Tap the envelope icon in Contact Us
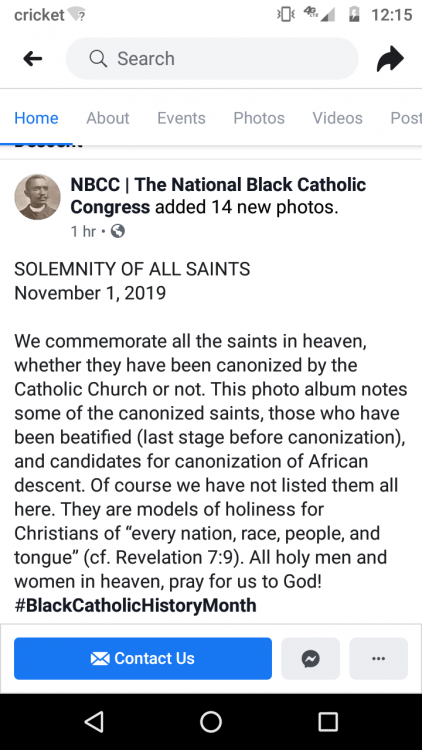422x750 pixels. click(100, 659)
